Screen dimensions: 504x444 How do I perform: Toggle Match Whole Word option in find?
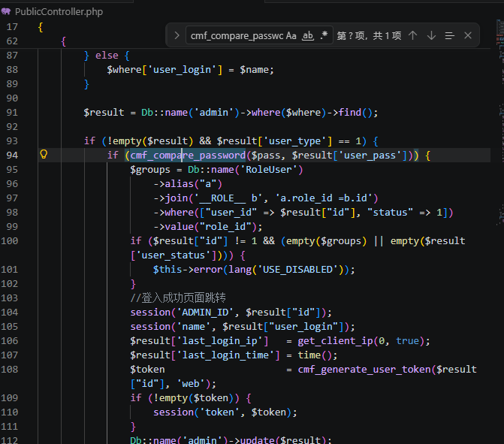(308, 35)
